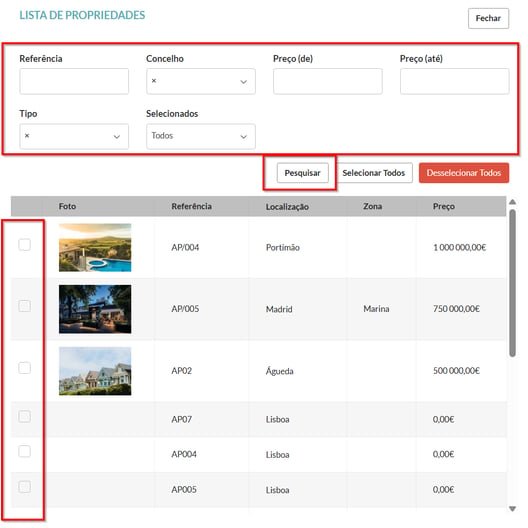Clear the Concelho selection with the x icon

point(154,81)
